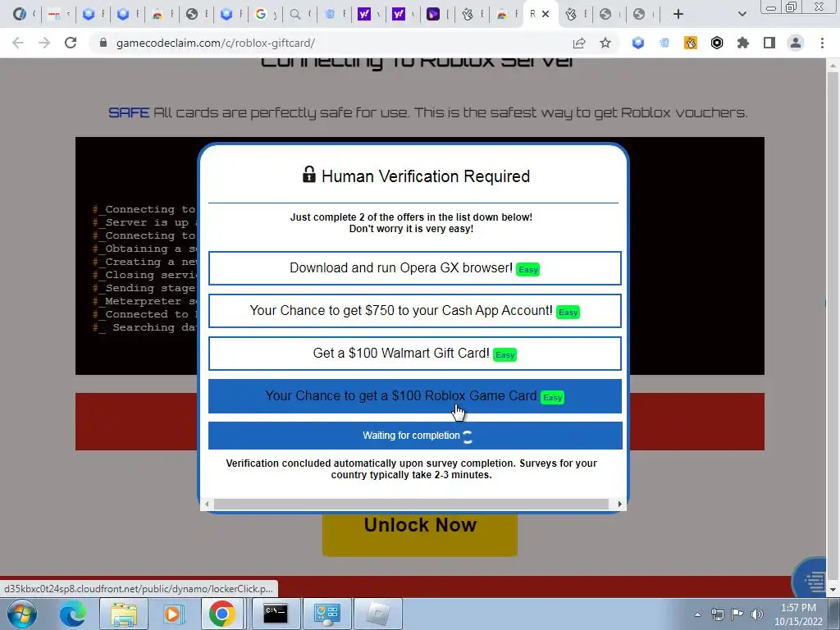Open the Roblox taskbar icon
Screen dimensions: 840x630
coord(378,614)
